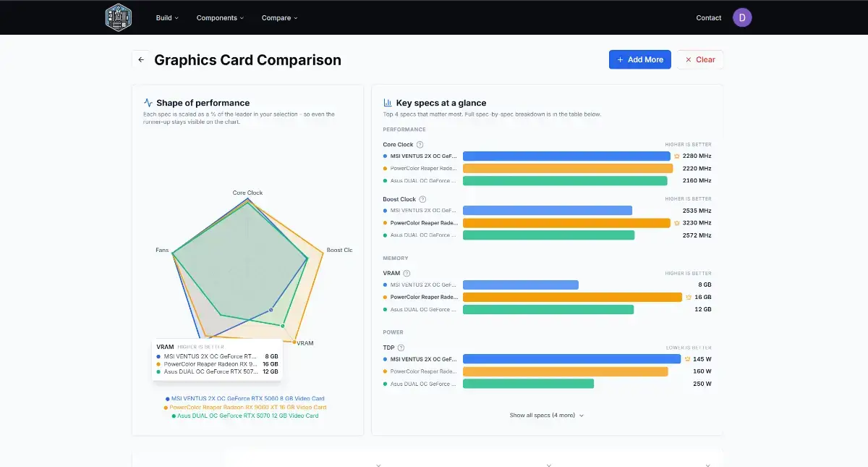Click the Boost Clock axis label on radar

[339, 251]
